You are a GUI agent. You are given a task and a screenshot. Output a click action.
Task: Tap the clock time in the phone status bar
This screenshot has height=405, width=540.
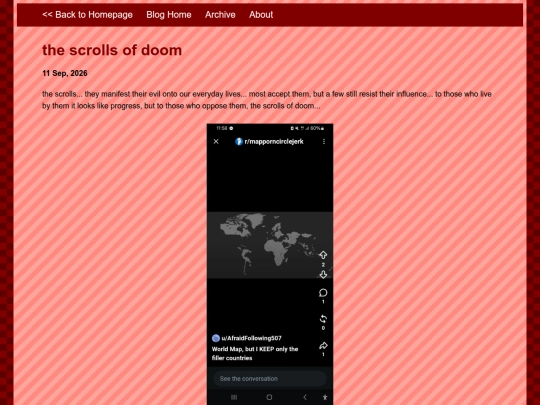222,128
